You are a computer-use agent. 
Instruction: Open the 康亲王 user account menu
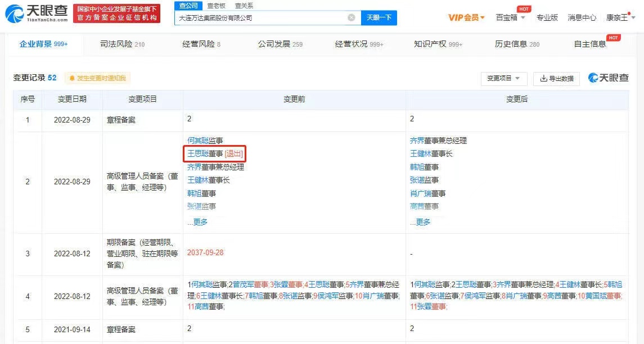(x=620, y=17)
